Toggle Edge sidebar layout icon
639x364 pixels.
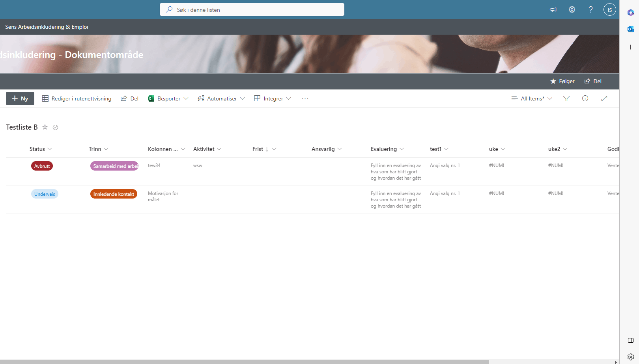(x=630, y=340)
